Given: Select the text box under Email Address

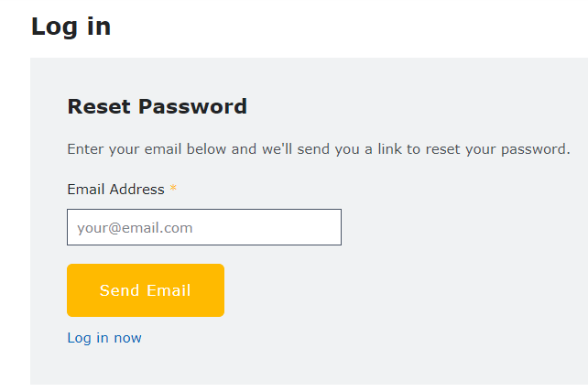Looking at the screenshot, I should [x=203, y=227].
